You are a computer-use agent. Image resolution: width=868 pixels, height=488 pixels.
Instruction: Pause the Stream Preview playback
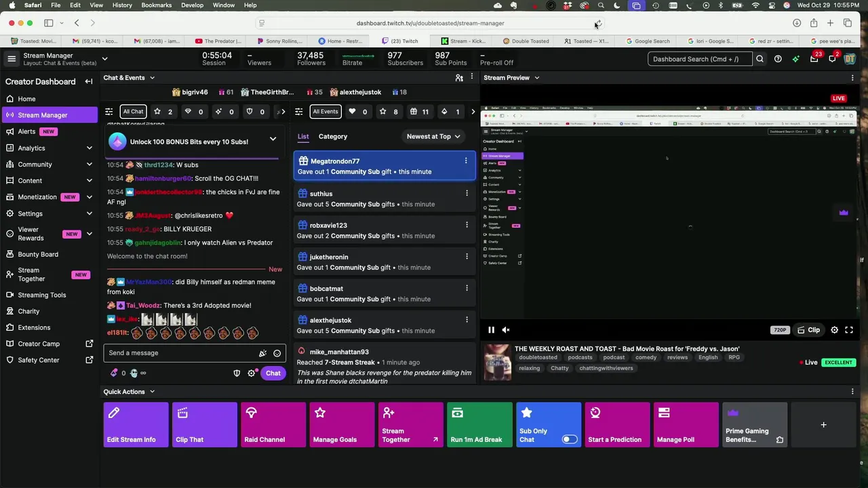coord(491,330)
